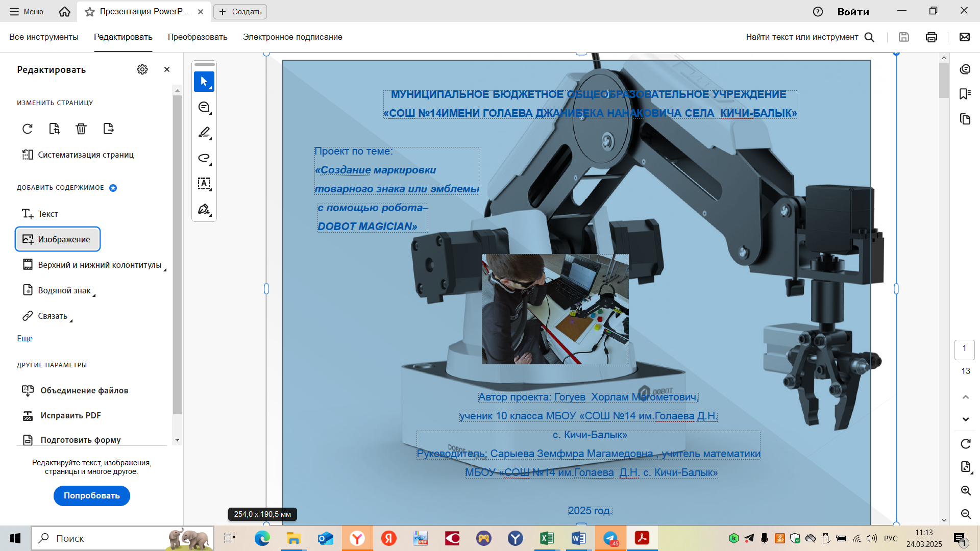Click the Войти sign-in button

(853, 12)
